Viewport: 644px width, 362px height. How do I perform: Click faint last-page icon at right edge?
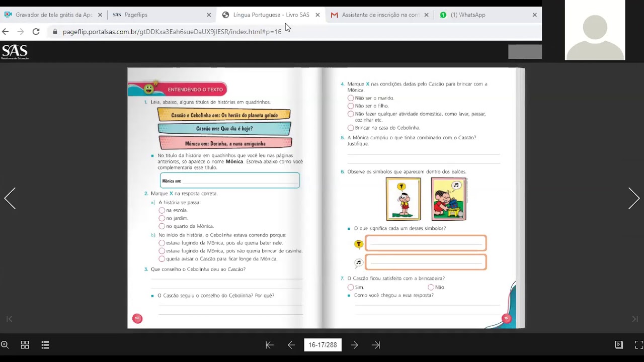635,319
